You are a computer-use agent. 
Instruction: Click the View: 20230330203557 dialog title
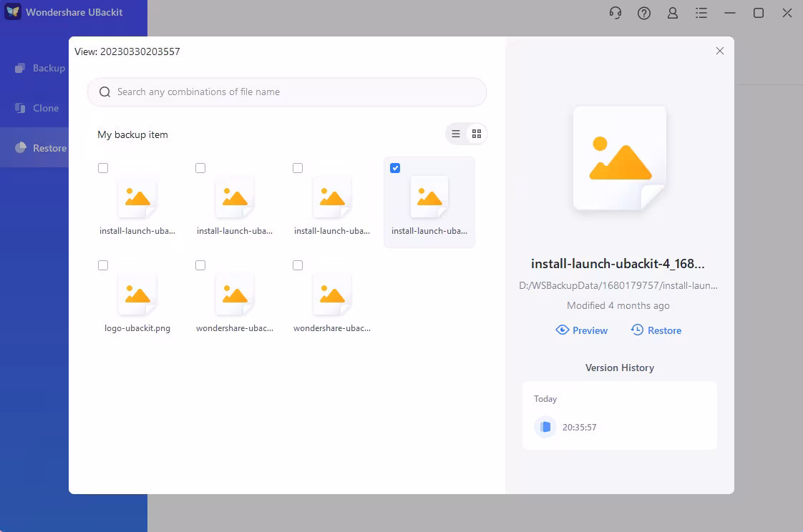pos(127,51)
